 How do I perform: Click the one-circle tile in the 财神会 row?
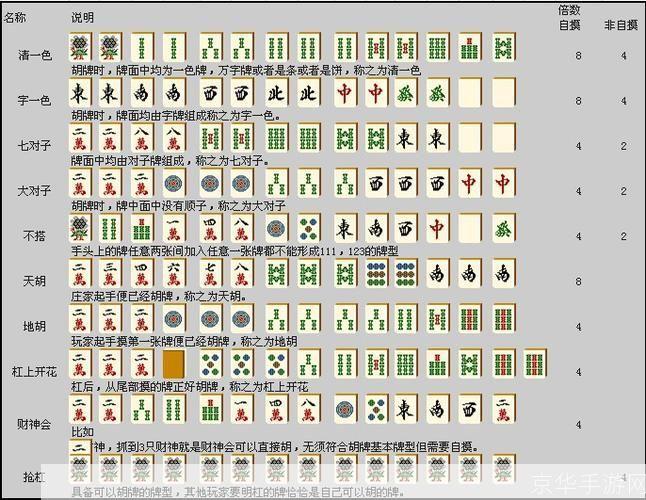point(345,409)
